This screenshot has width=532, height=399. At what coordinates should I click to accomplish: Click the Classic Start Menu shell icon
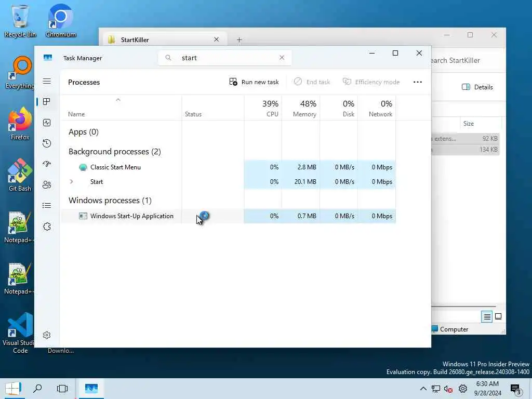(83, 167)
